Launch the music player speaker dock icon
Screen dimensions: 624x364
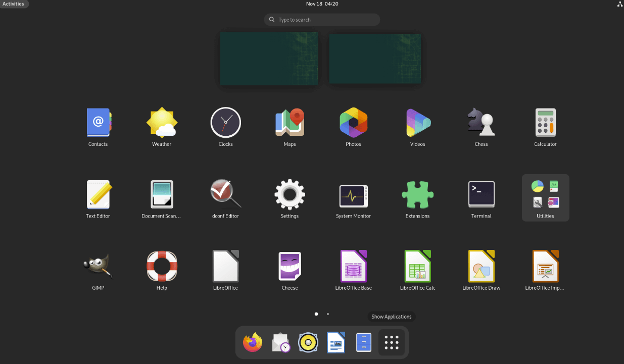(x=308, y=342)
